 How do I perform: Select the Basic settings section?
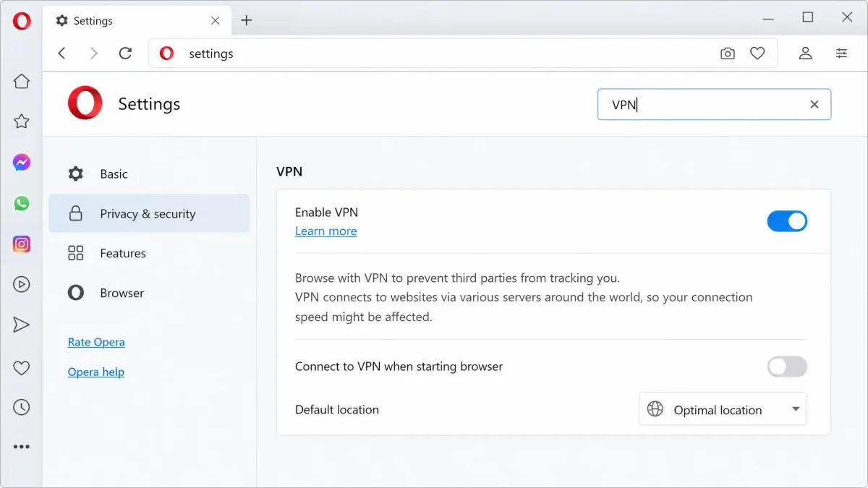(149, 174)
